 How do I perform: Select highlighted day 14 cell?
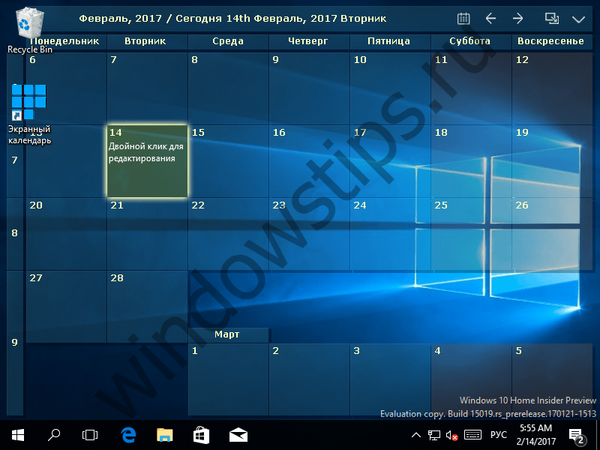[147, 161]
